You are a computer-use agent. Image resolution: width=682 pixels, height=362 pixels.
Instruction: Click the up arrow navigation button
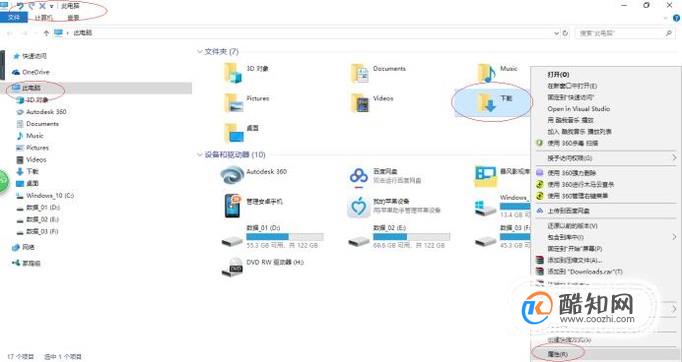(x=47, y=33)
